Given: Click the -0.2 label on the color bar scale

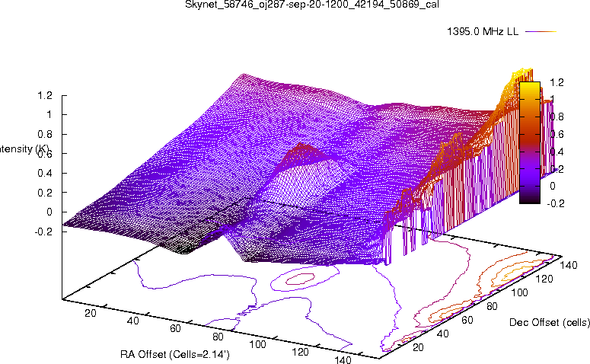Looking at the screenshot, I should 556,203.
